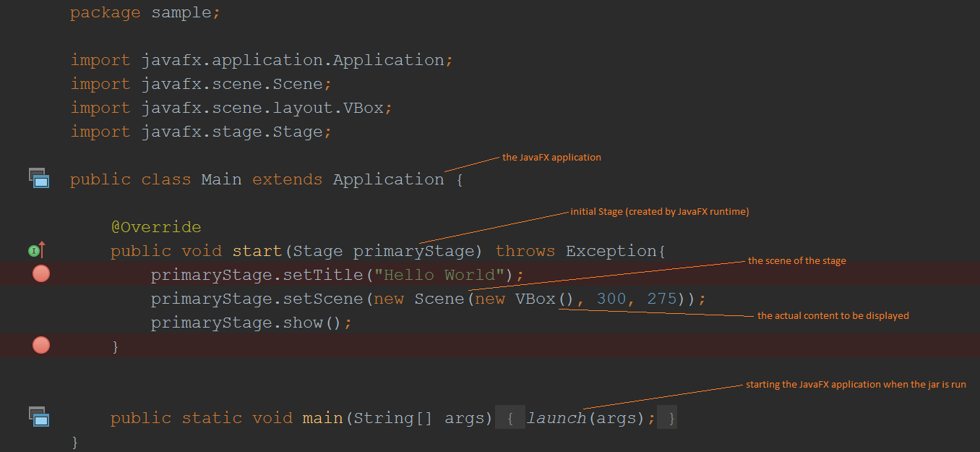Toggle the breakpoint on the setTitle line
This screenshot has height=452, width=980.
coord(41,274)
